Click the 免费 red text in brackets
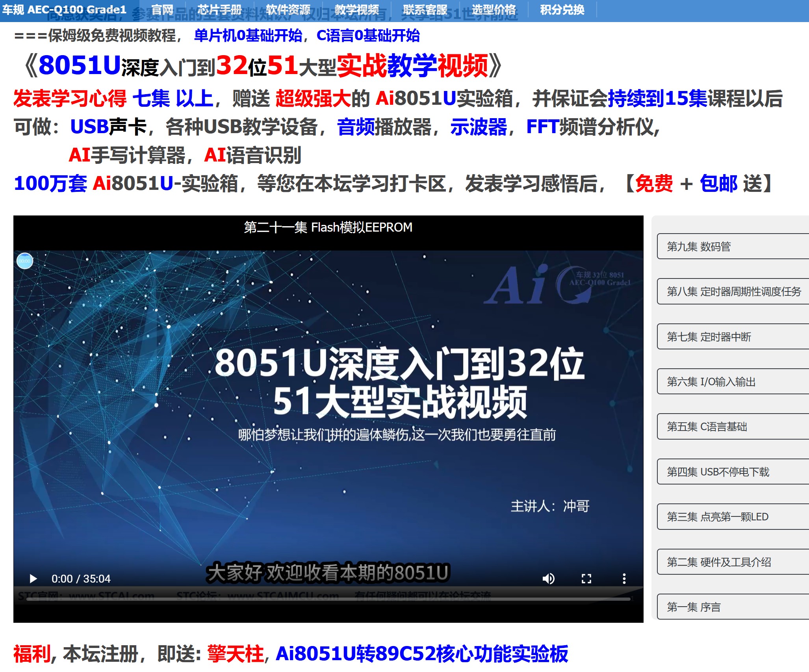Screen dimensions: 809x672 pyautogui.click(x=654, y=184)
